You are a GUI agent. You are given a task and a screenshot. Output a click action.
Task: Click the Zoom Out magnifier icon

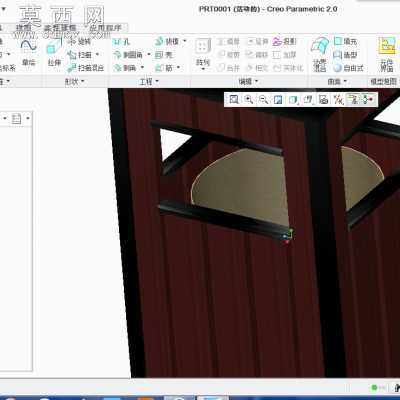pos(263,99)
